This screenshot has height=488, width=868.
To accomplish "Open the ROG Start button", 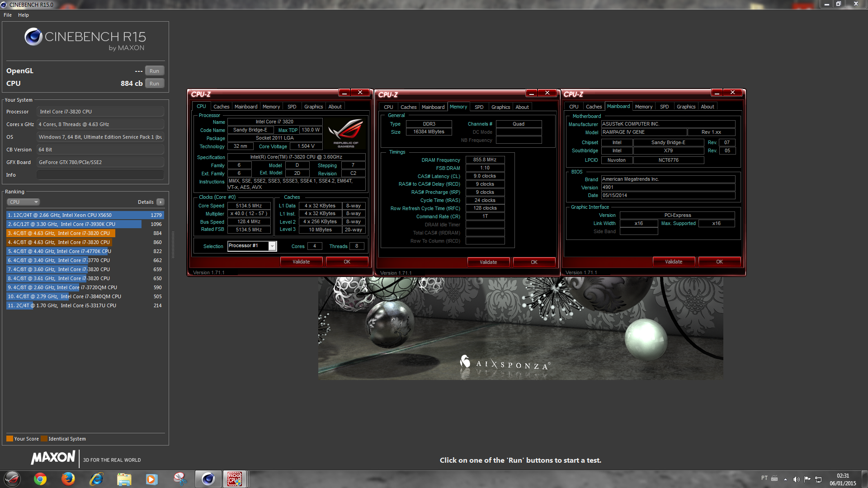I will tap(12, 479).
